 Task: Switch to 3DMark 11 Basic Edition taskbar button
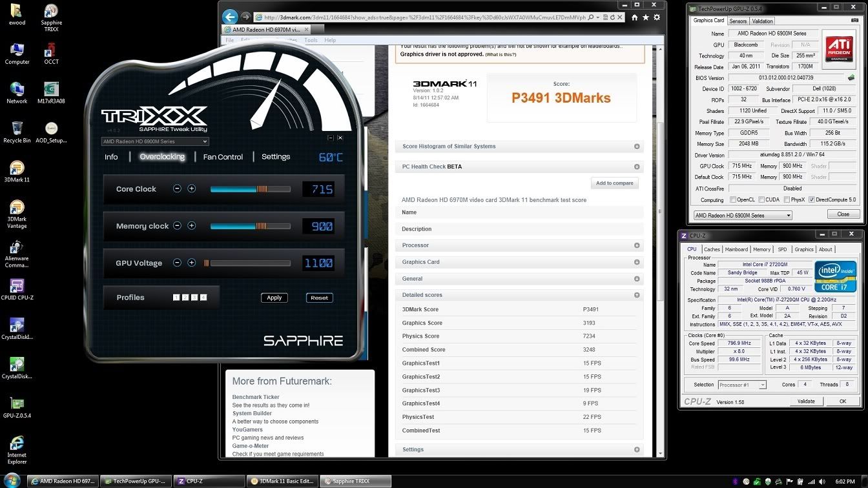point(282,481)
